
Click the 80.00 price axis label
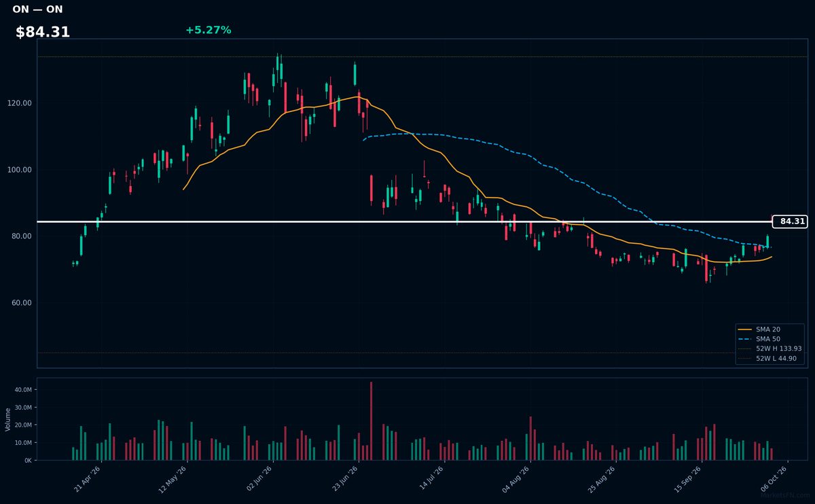tap(22, 236)
